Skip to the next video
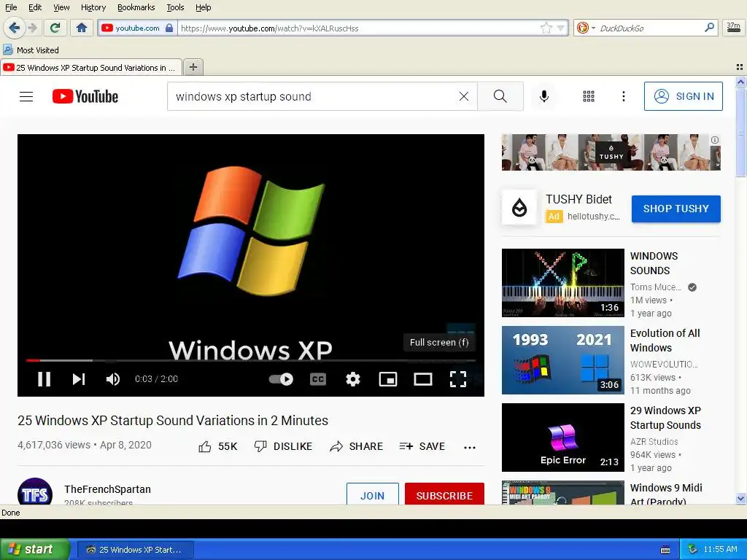This screenshot has height=560, width=747. click(79, 379)
